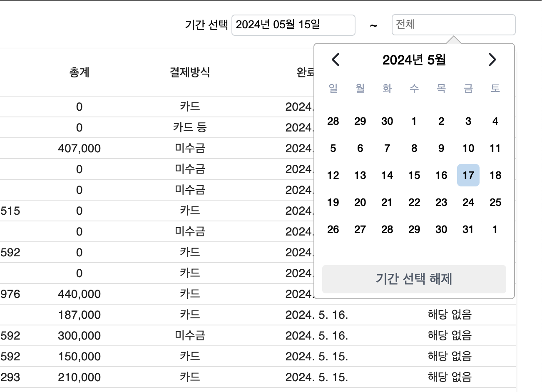Image resolution: width=542 pixels, height=392 pixels.
Task: Pick June 1 at calendar end
Action: pos(495,229)
